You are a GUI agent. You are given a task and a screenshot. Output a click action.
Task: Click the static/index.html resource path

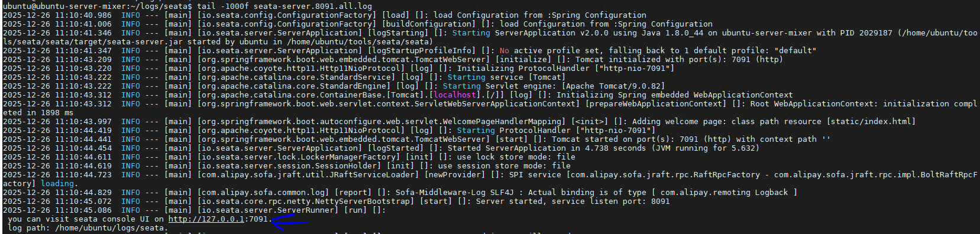[x=871, y=121]
